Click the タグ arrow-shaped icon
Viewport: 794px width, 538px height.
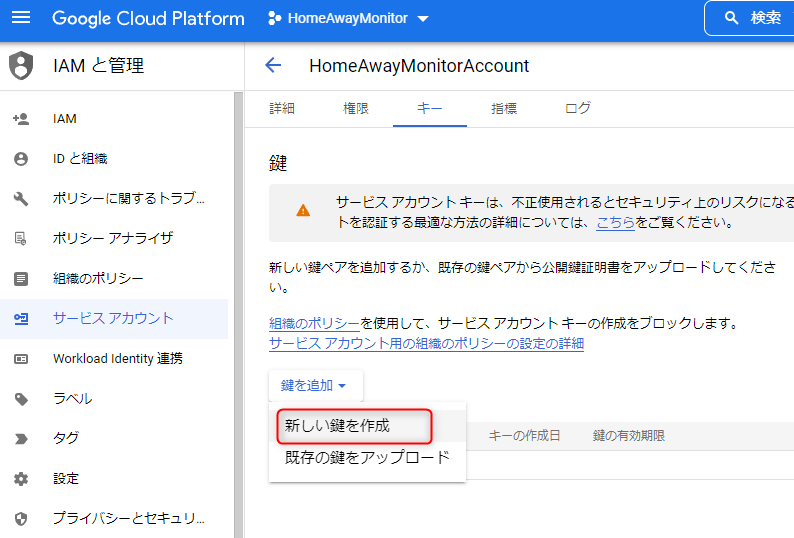pos(21,439)
